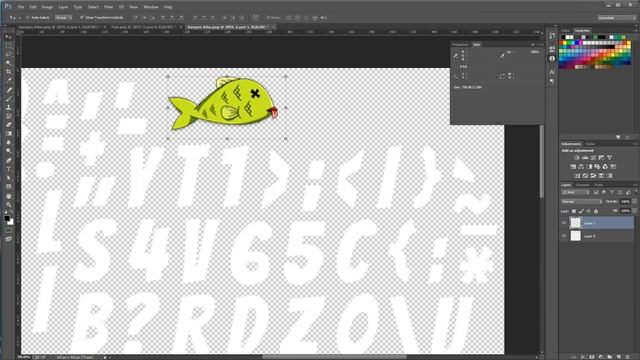Open the Character panel icon
640x360 pixels.
[552, 71]
